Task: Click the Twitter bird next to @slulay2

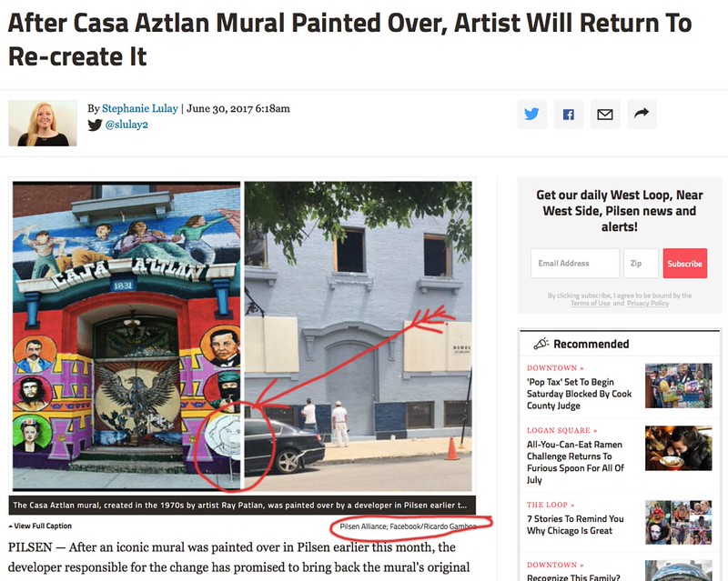Action: (x=95, y=125)
